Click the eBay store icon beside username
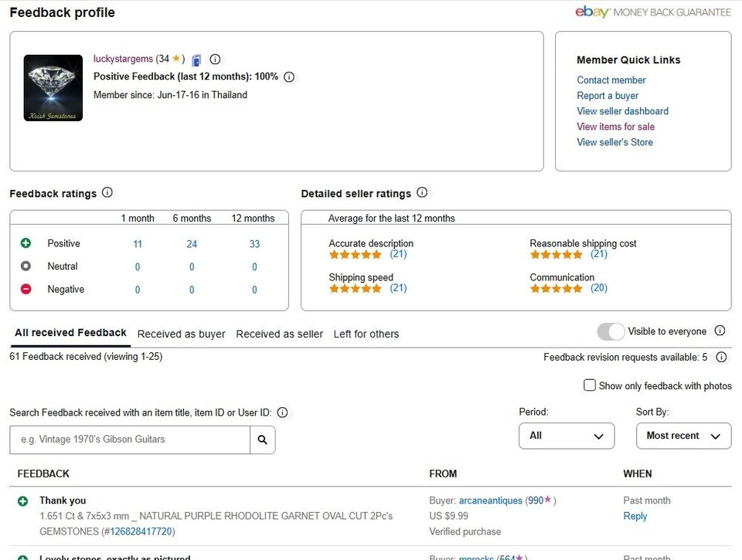Screen dimensions: 742x560 [x=197, y=59]
